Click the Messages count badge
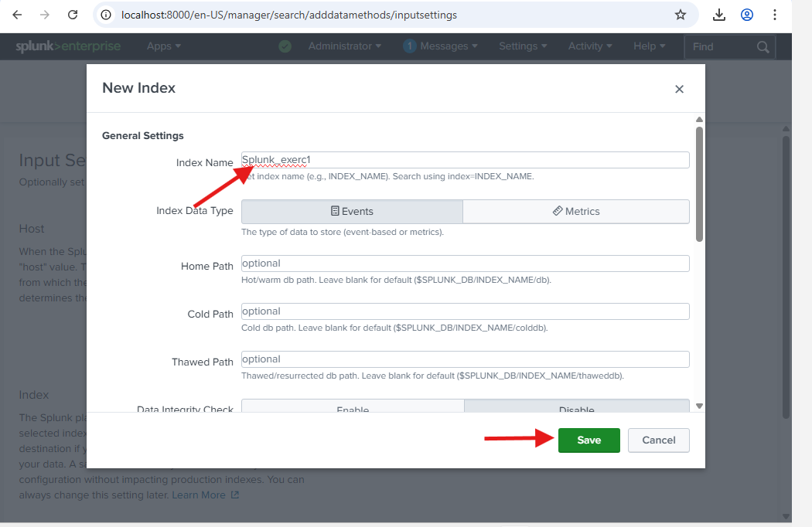812x527 pixels. click(410, 46)
